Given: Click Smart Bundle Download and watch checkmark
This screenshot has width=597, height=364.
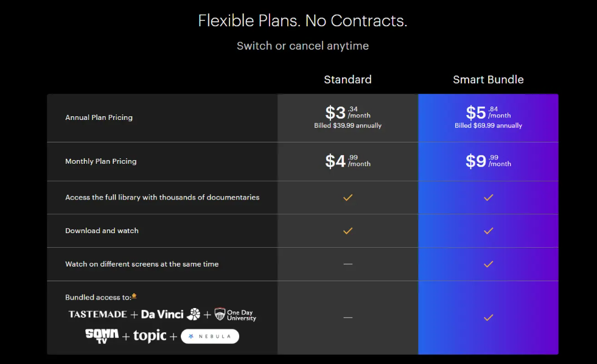Looking at the screenshot, I should pos(488,231).
